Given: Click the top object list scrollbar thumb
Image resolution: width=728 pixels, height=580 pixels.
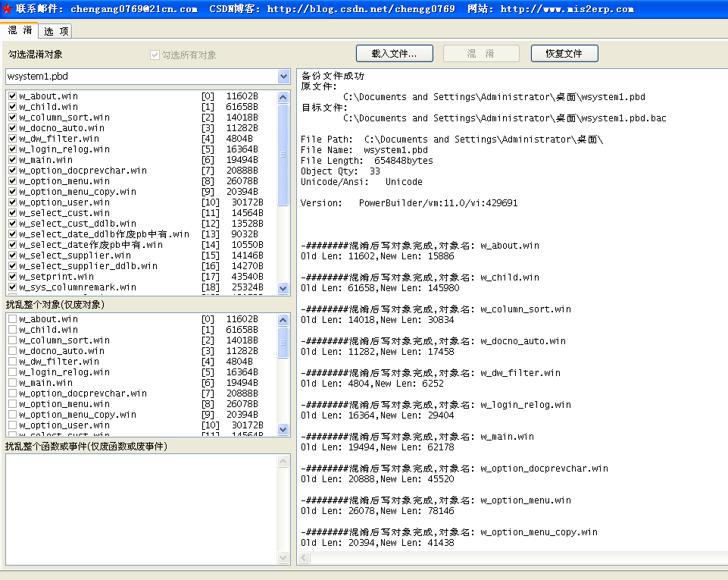Looking at the screenshot, I should pyautogui.click(x=283, y=155).
